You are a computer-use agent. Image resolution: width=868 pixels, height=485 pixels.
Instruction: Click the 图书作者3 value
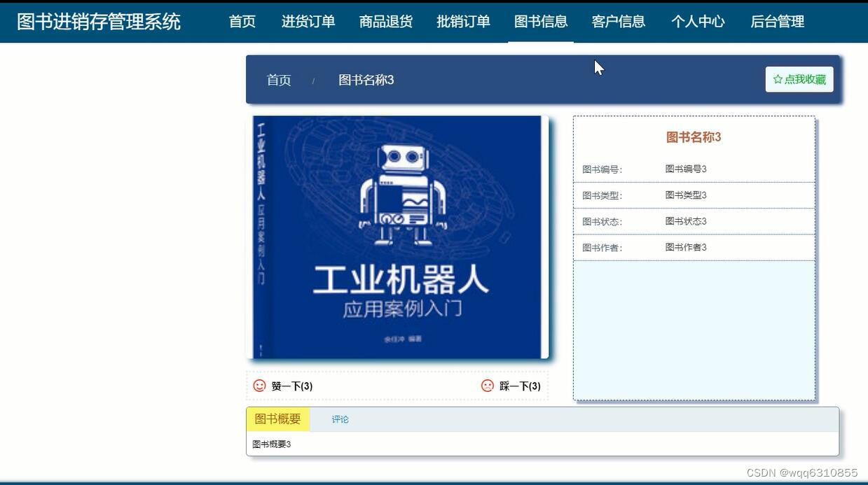686,247
